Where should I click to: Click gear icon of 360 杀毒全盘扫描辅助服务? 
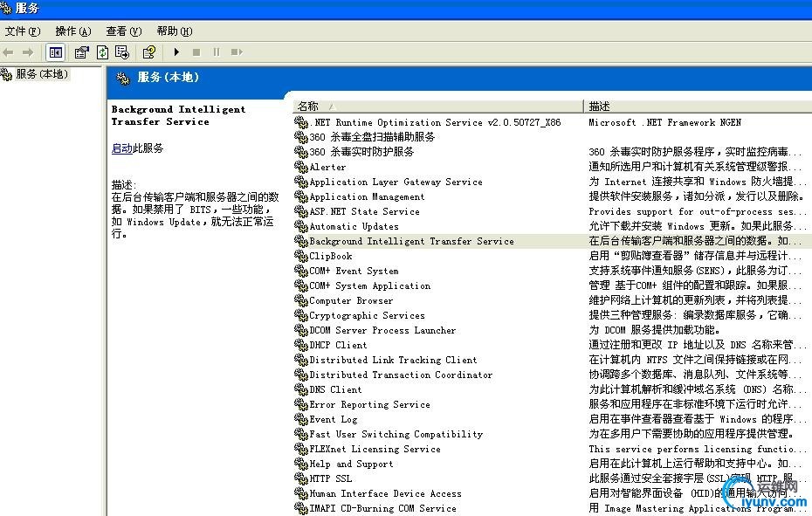point(301,137)
